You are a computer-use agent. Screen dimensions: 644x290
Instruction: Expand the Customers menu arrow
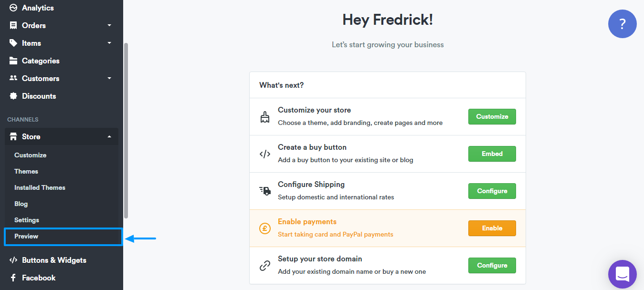(109, 78)
